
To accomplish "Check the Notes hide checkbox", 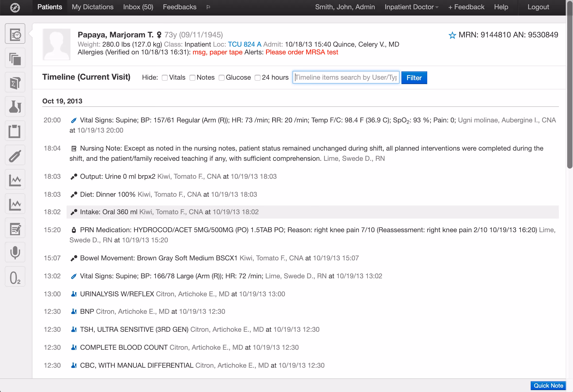I will [192, 78].
